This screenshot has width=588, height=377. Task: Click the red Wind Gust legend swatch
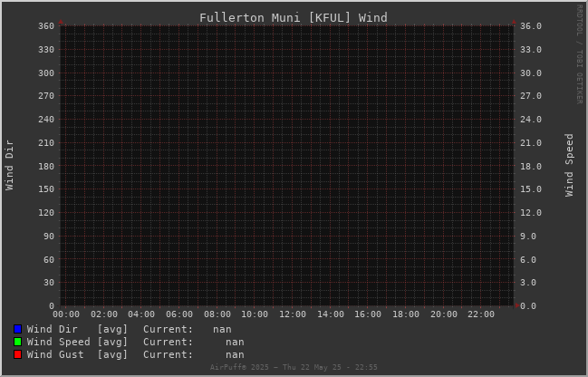(x=17, y=354)
